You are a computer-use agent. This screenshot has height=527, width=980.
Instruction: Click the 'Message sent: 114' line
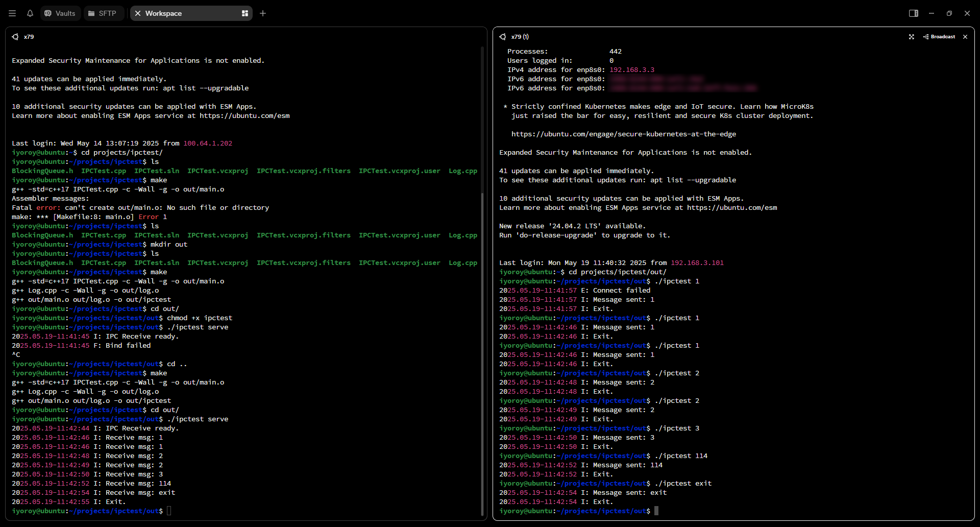581,465
